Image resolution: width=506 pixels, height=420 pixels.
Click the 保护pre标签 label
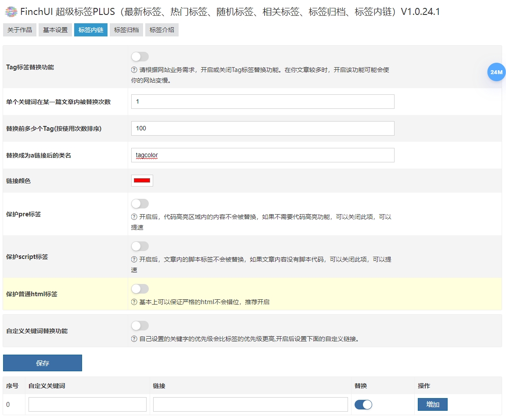pos(24,214)
